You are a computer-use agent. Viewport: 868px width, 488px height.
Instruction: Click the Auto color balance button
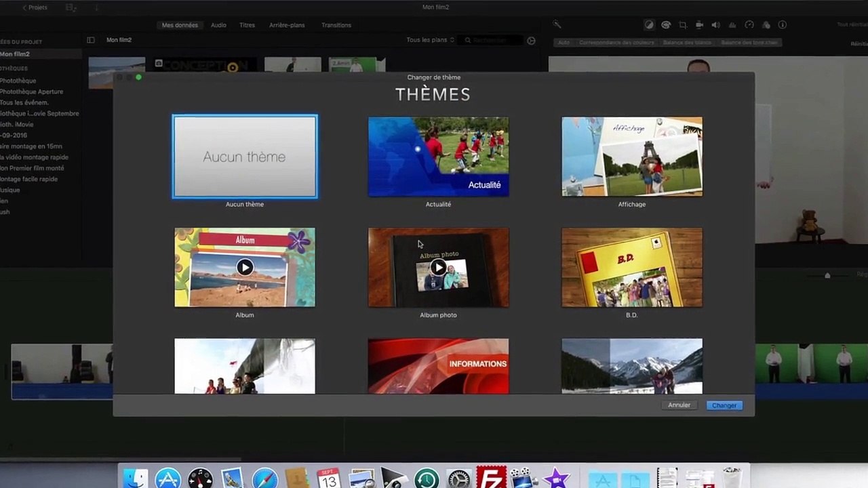pyautogui.click(x=564, y=43)
